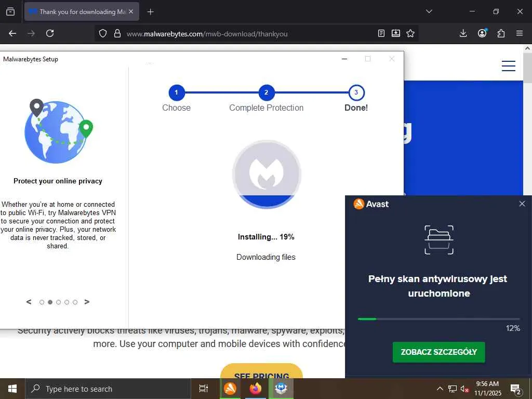532x399 pixels.
Task: Click the Type here to search box
Action: pos(108,389)
